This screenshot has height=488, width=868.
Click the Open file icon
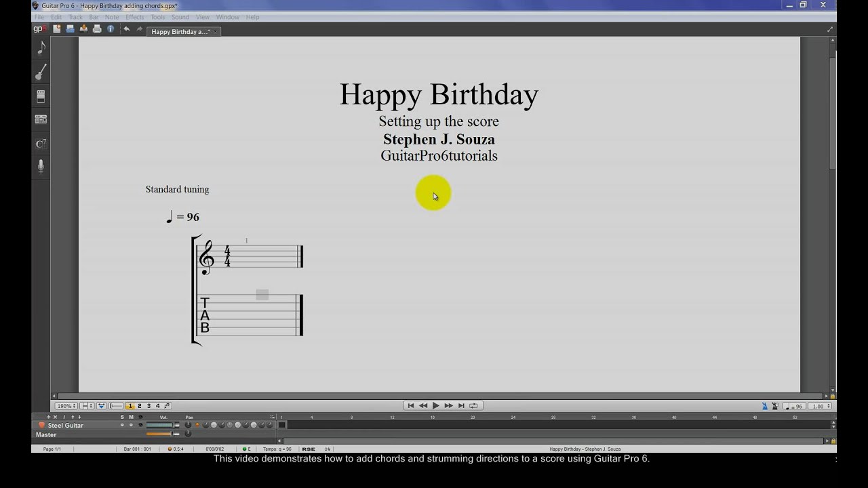70,28
